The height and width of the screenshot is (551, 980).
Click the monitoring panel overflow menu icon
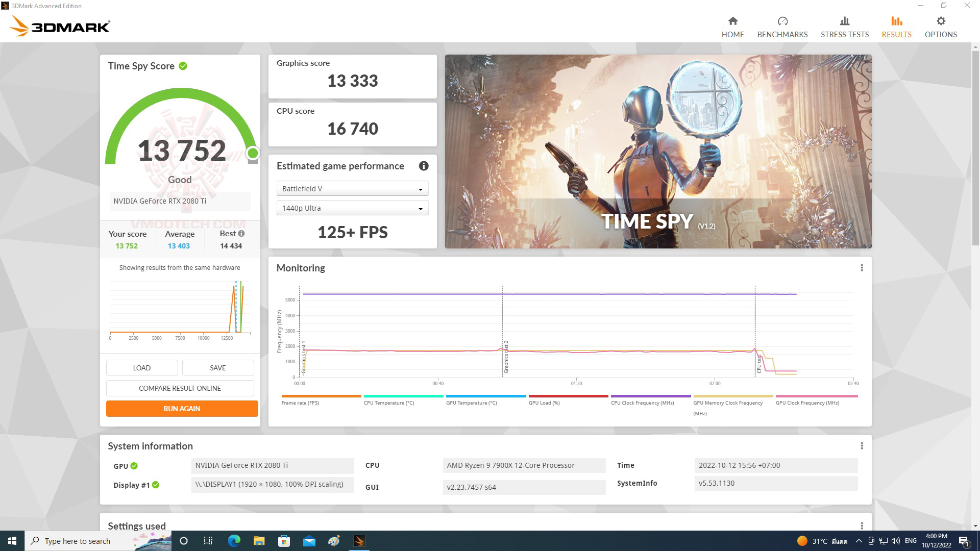click(862, 268)
